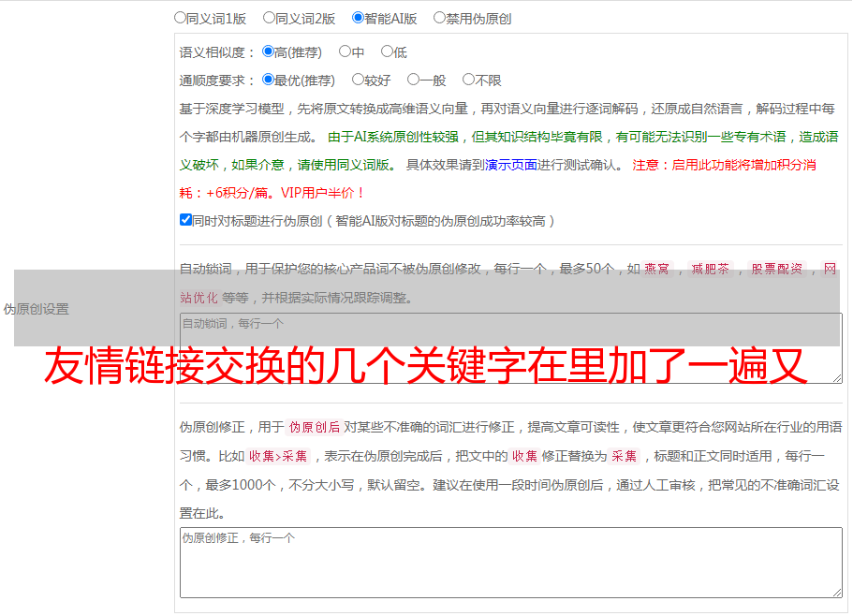853x616 pixels.
Task: Select the 同义词1版 radio option
Action: click(180, 18)
